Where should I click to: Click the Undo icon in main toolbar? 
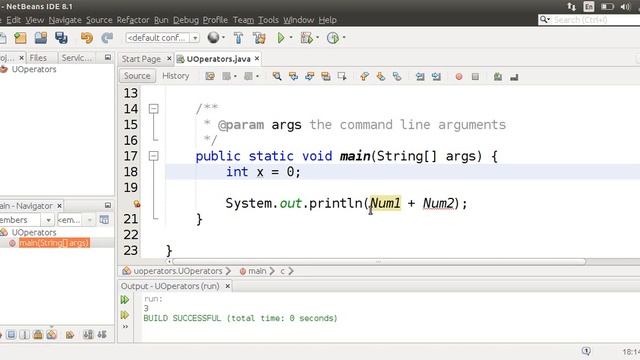tap(87, 38)
